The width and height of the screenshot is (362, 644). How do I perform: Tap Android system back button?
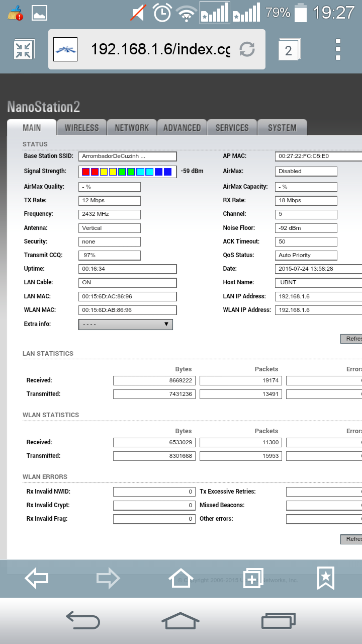83,620
